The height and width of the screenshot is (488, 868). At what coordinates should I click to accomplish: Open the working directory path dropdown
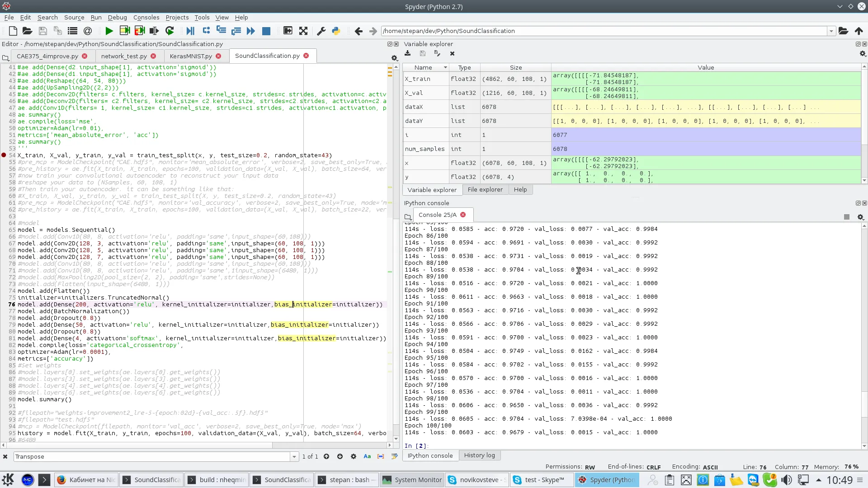[831, 31]
